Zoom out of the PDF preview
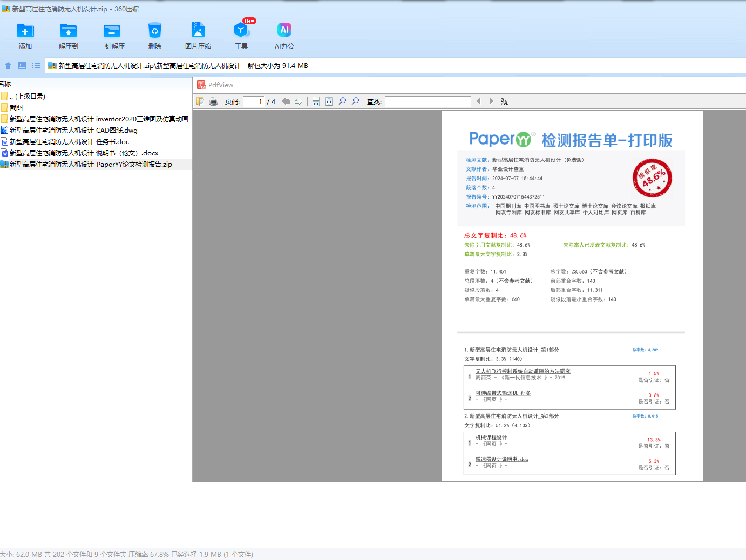 [x=342, y=101]
